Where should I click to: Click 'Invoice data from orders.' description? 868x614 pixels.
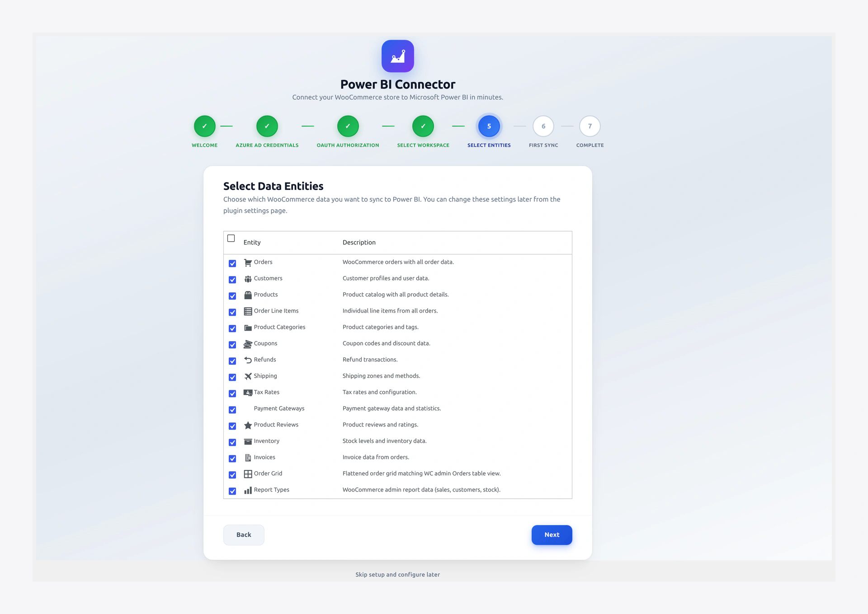coord(376,457)
